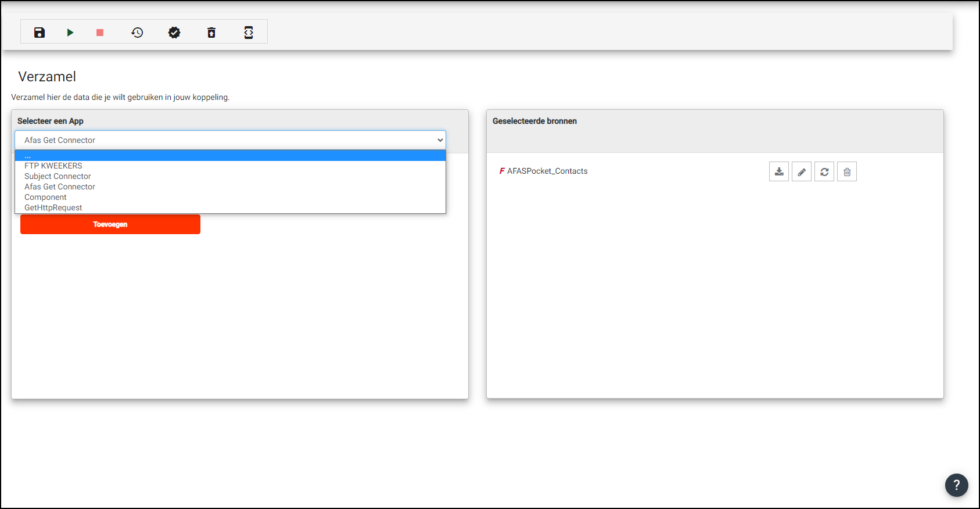Image resolution: width=980 pixels, height=509 pixels.
Task: Select the blank "..." option in list
Action: pos(28,156)
